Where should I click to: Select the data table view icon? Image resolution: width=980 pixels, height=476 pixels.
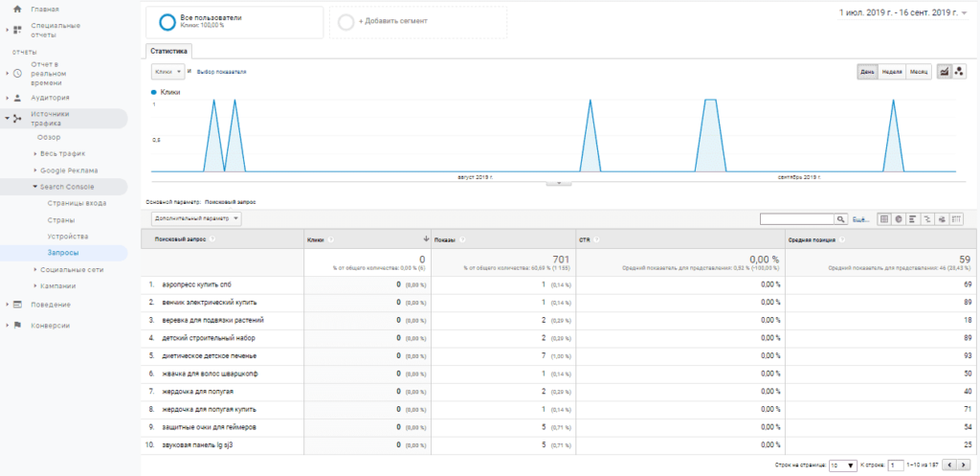coord(884,218)
